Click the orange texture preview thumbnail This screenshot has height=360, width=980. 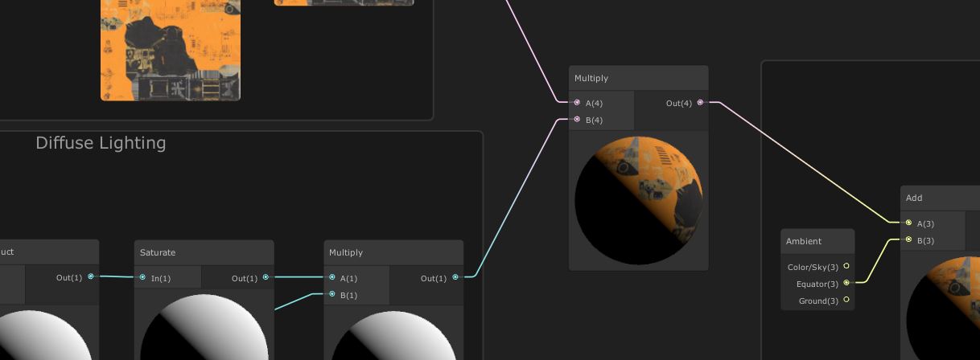point(171,48)
